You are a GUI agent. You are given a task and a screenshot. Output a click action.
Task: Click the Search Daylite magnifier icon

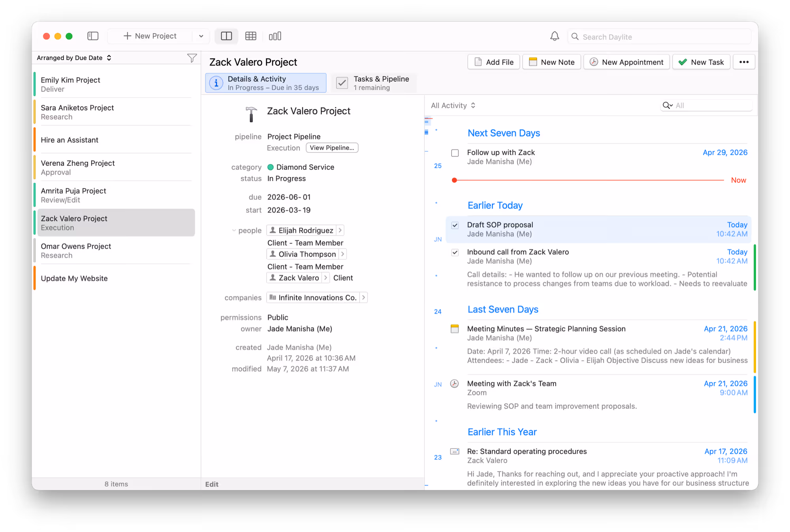575,36
